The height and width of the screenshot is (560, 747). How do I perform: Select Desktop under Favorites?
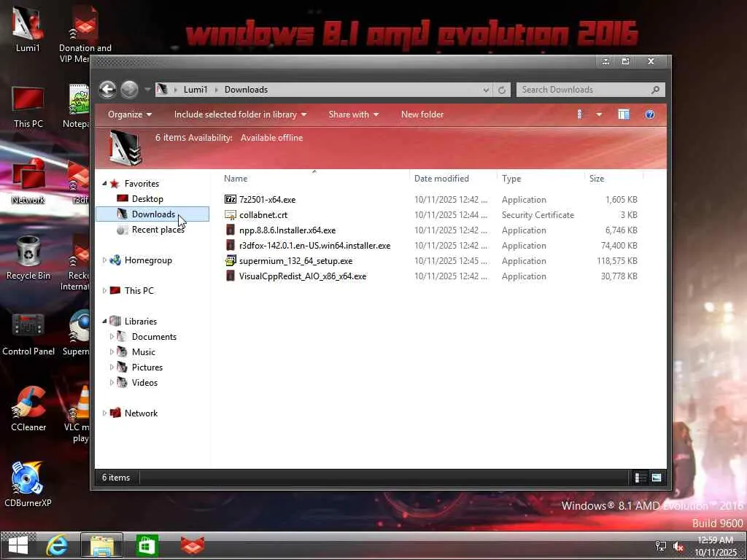pos(147,198)
